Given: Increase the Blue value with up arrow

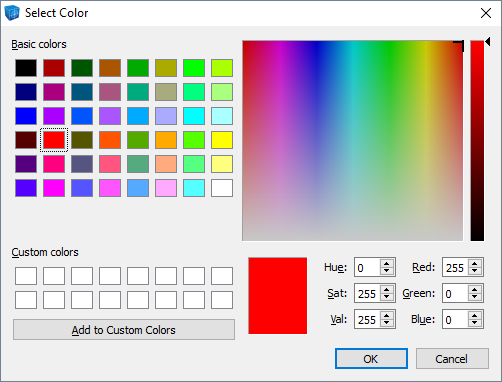Looking at the screenshot, I should (x=475, y=315).
